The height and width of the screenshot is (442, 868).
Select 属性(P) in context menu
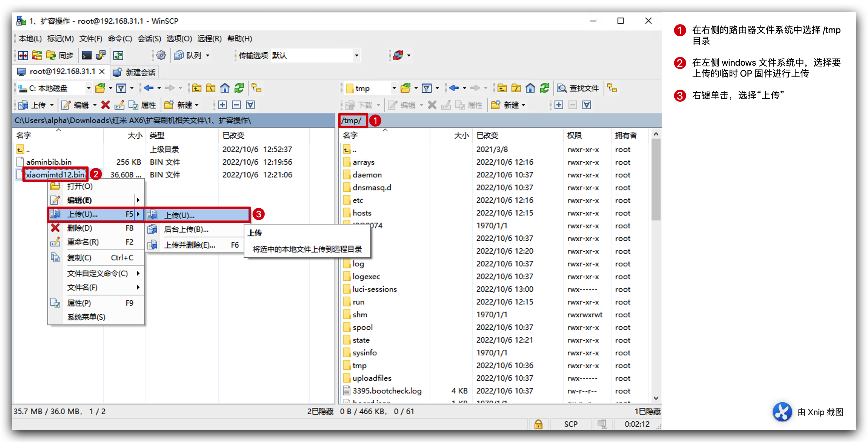pos(96,303)
